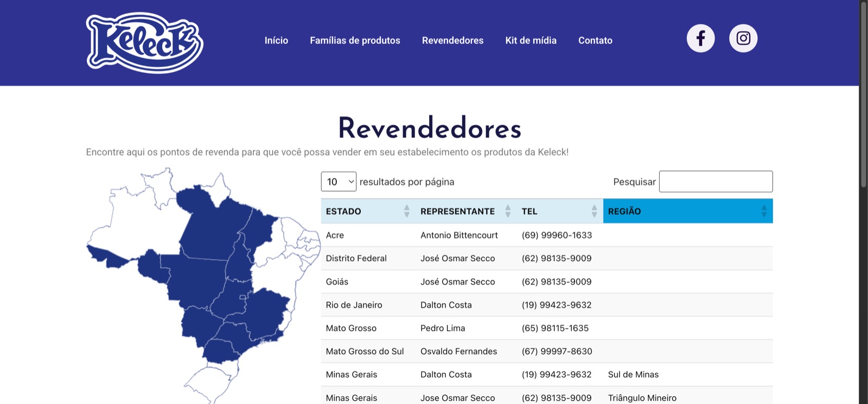Click the REGIÃO column header
The width and height of the screenshot is (868, 404).
pos(688,211)
